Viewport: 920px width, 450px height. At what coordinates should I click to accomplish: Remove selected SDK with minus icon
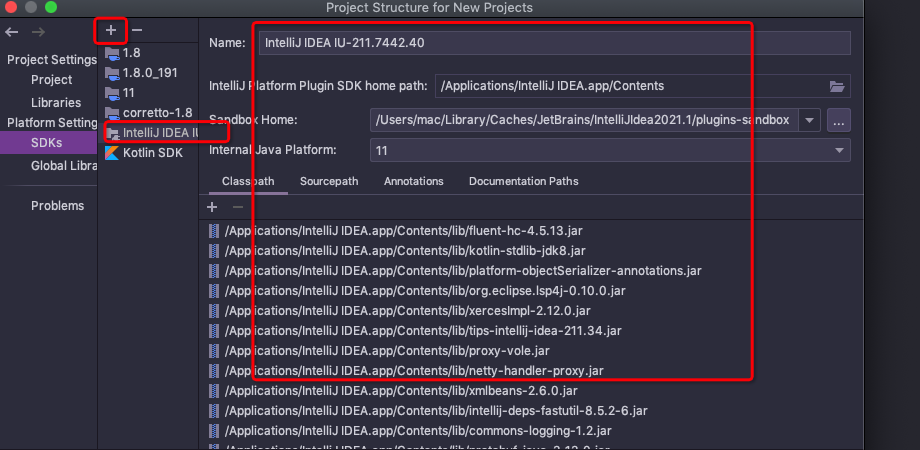[137, 30]
